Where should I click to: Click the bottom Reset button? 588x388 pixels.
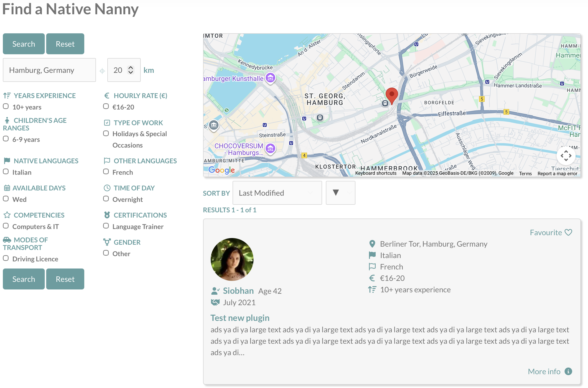click(x=65, y=279)
